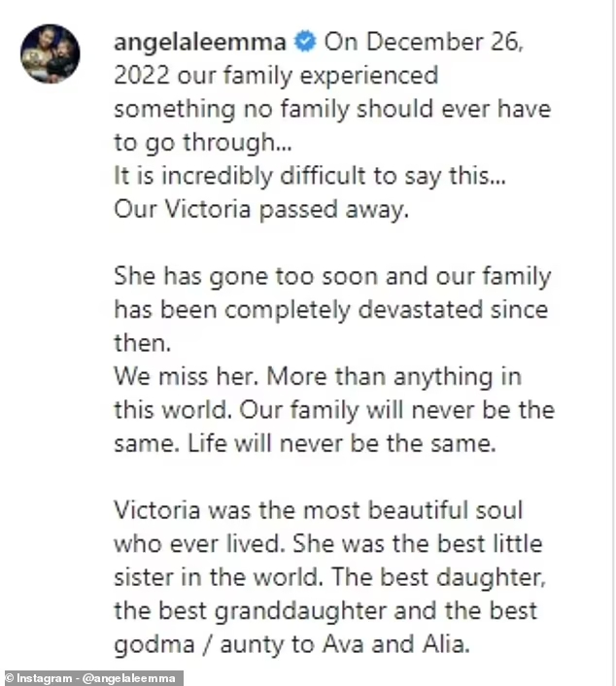Screen dimensions: 616x686
Task: Click 'Victoria was the most beautiful soul'
Action: 319,510
